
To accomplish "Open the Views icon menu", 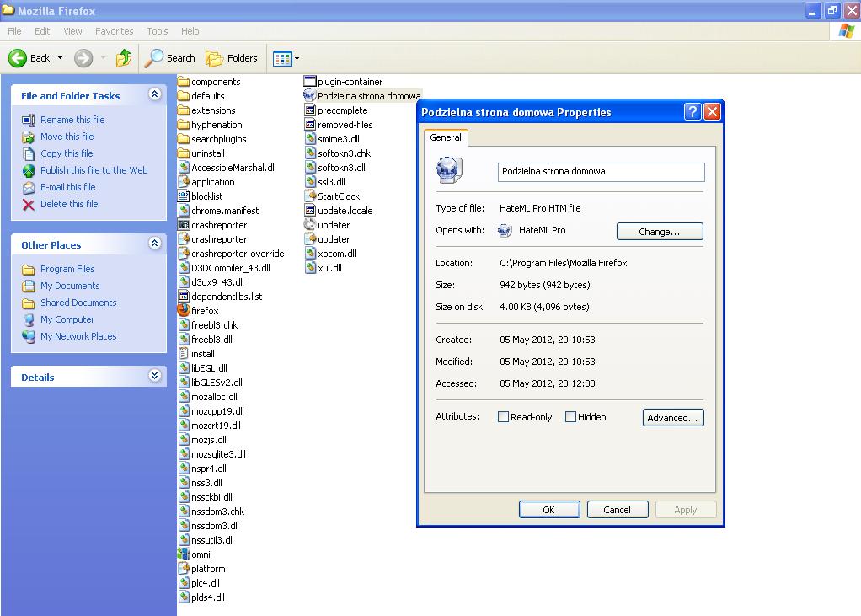I will tap(283, 58).
